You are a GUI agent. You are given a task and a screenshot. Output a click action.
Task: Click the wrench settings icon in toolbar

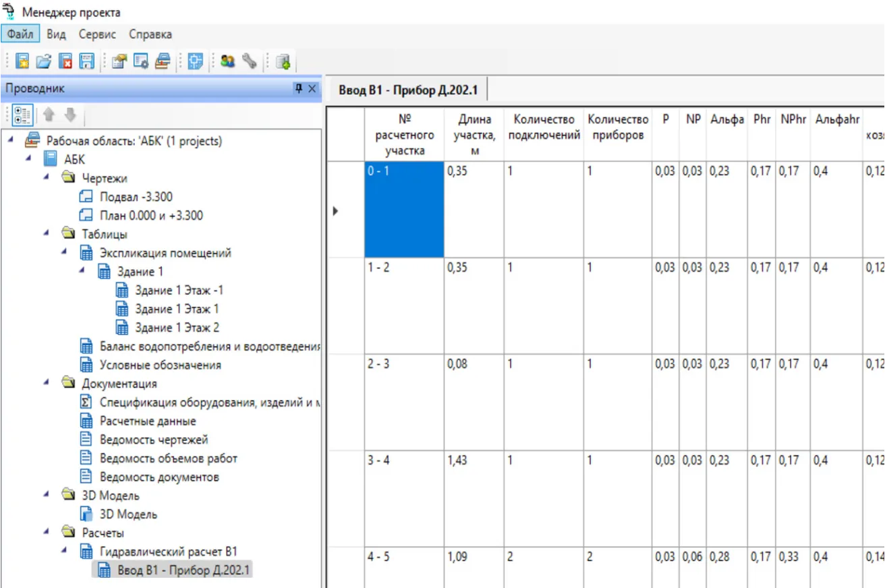pos(250,62)
